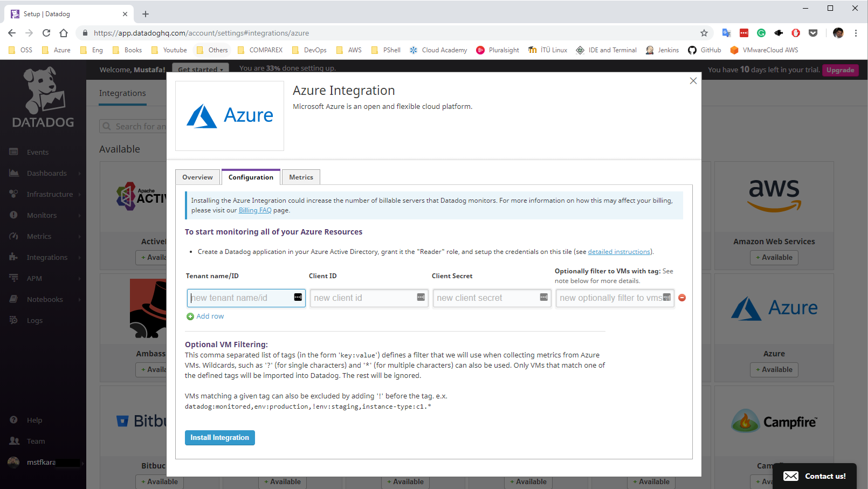Open the Metrics sidebar icon
This screenshot has width=868, height=489.
tap(14, 236)
